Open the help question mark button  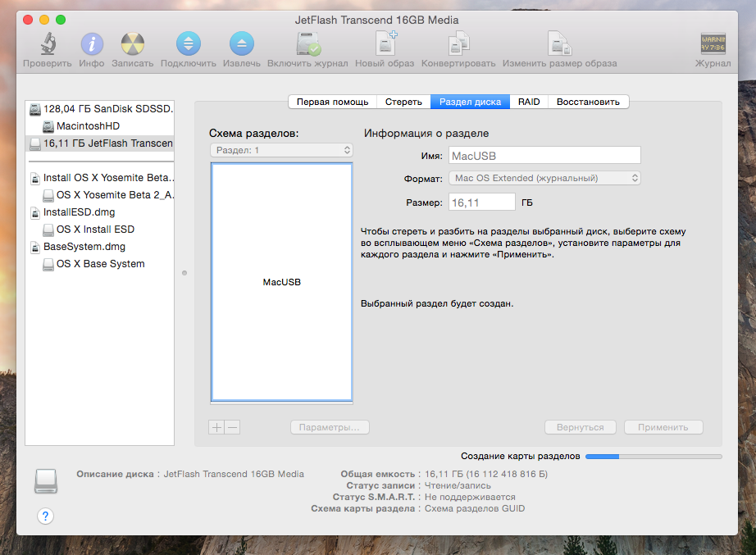point(46,516)
